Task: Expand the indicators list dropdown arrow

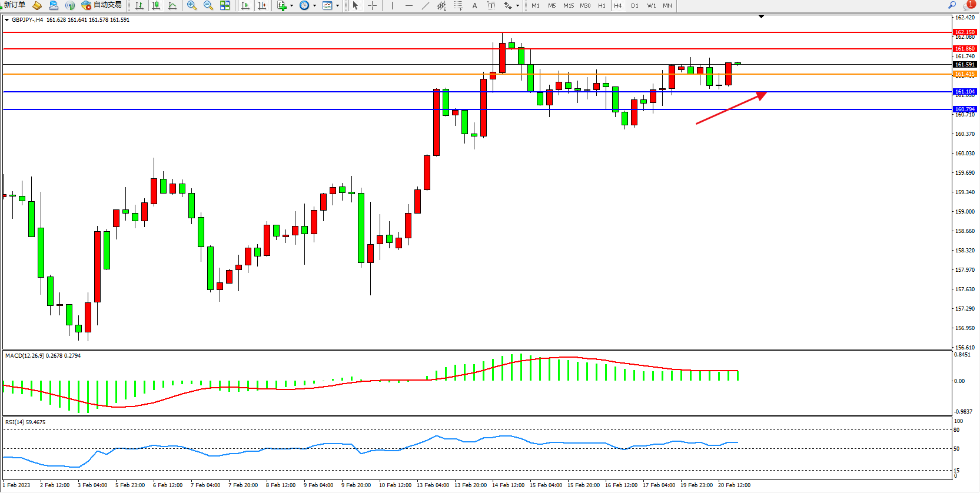Action: (291, 6)
